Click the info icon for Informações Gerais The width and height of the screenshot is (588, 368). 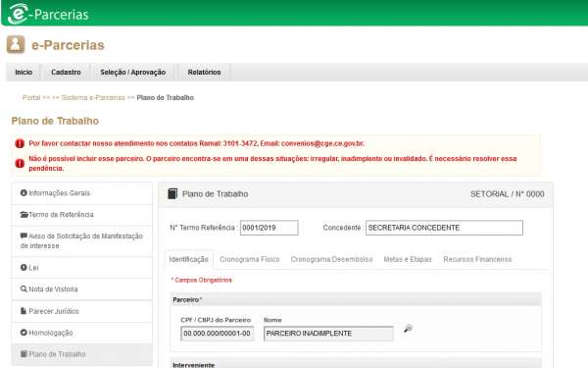(x=24, y=192)
